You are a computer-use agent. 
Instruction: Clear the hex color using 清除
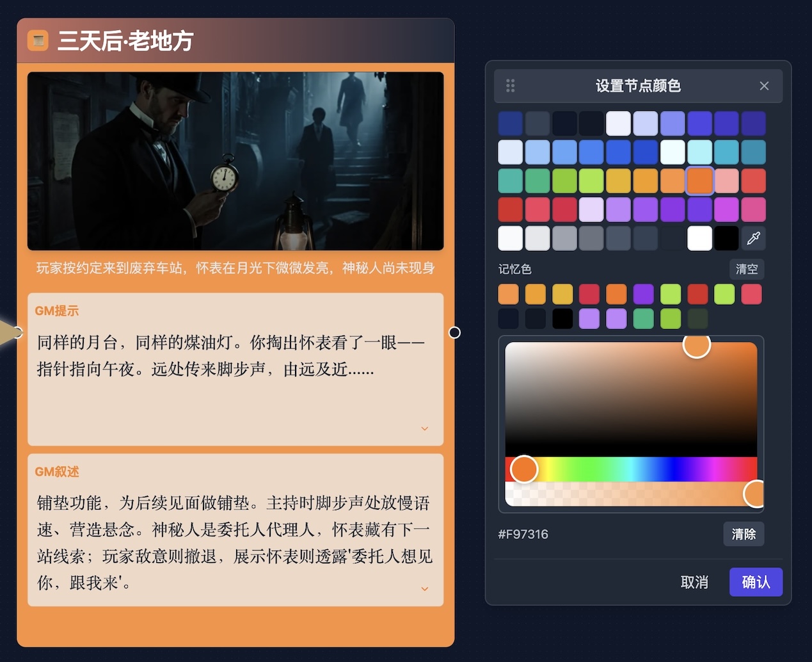tap(744, 534)
